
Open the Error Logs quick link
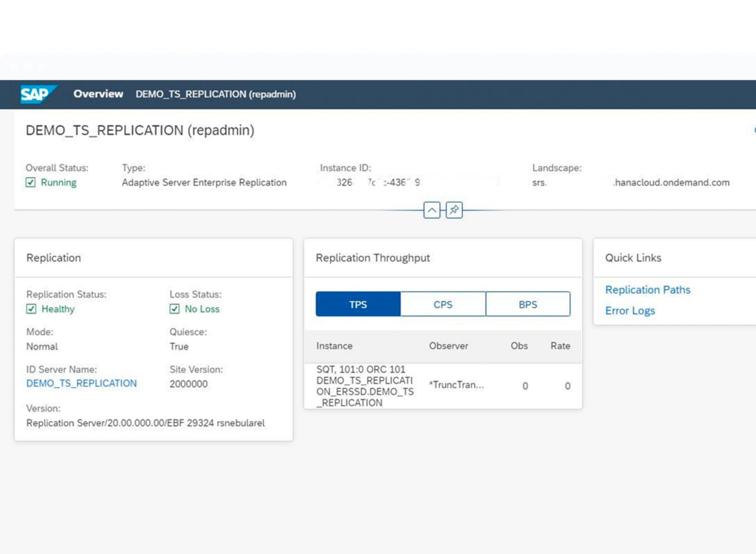click(x=630, y=311)
